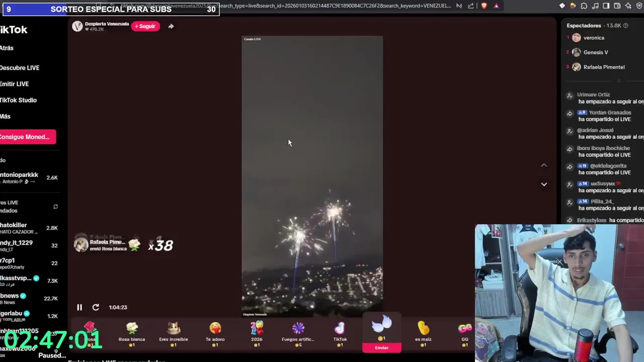Open Descubre LIVE in sidebar
The image size is (644, 362).
[20, 68]
